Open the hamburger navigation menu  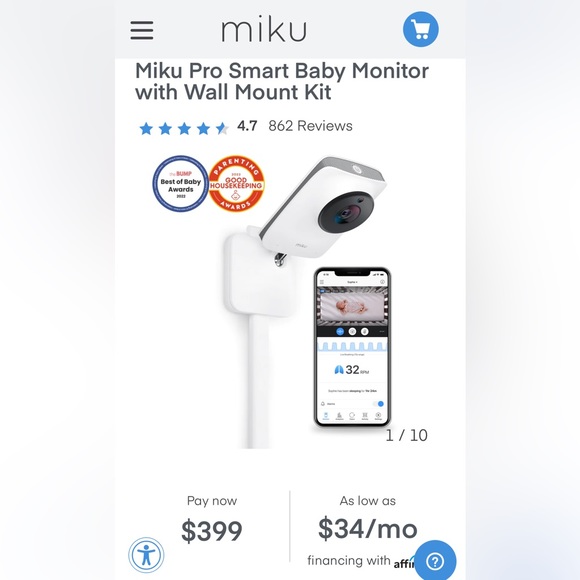142,30
